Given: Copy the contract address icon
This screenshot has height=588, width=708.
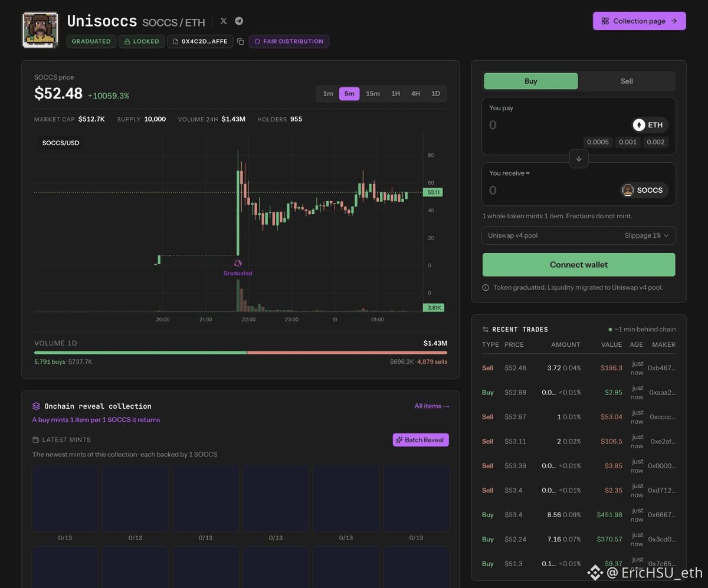Looking at the screenshot, I should click(240, 42).
